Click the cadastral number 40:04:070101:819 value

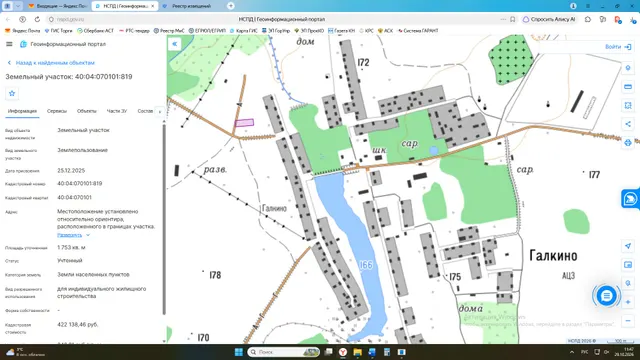tap(80, 184)
